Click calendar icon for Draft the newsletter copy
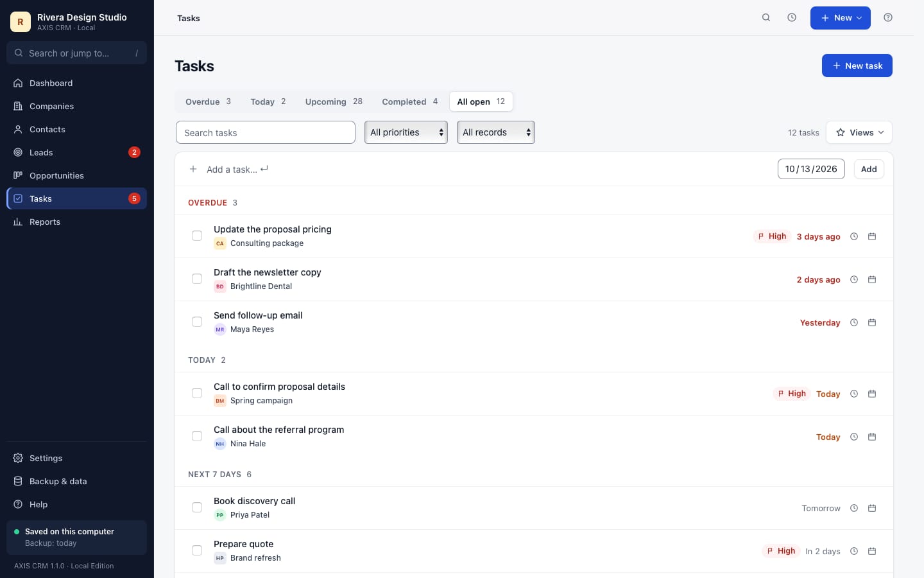The image size is (924, 578). click(872, 279)
